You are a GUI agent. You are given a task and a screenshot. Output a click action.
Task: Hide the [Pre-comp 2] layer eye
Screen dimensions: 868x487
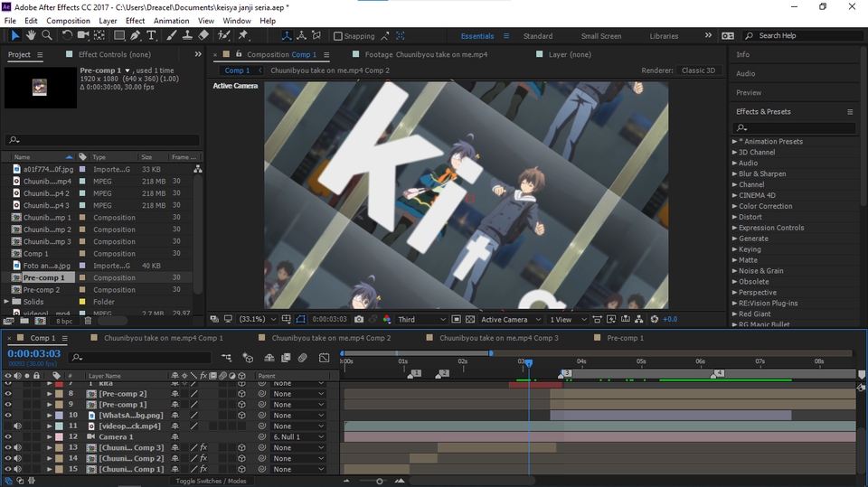(x=8, y=394)
